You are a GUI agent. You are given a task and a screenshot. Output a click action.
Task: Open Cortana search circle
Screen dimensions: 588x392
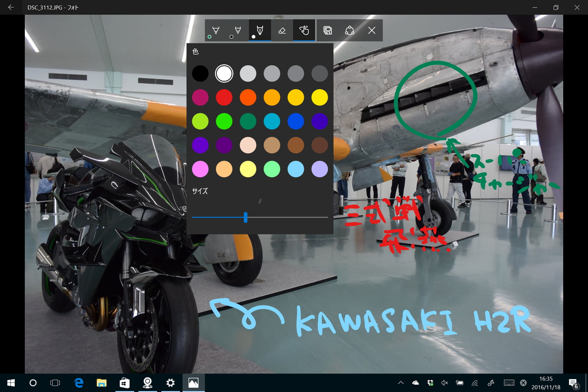tap(33, 383)
